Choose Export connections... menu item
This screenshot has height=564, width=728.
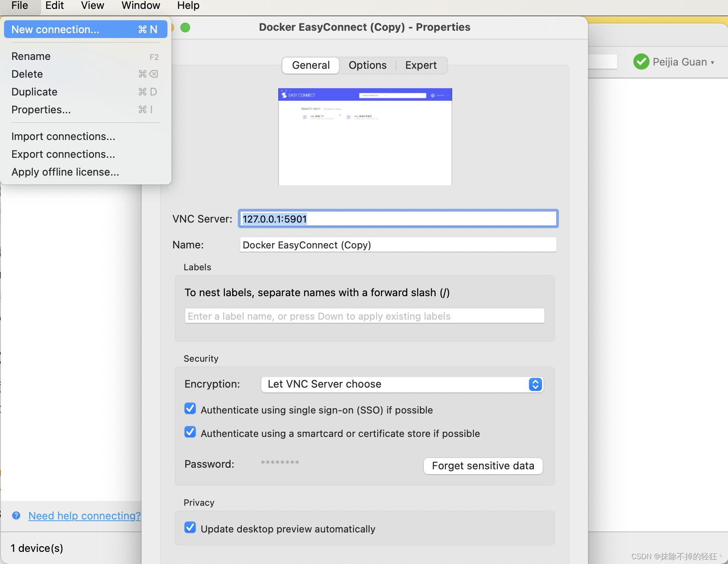(x=86, y=154)
